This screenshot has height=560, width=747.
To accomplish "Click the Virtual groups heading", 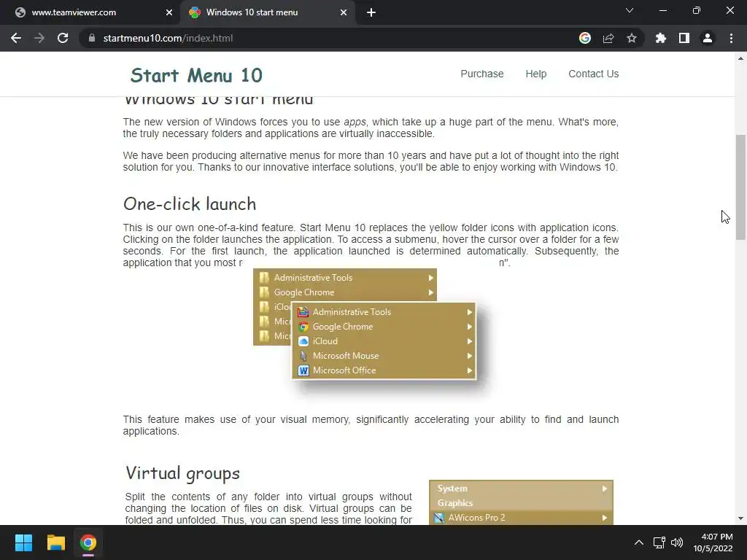I will tap(183, 473).
